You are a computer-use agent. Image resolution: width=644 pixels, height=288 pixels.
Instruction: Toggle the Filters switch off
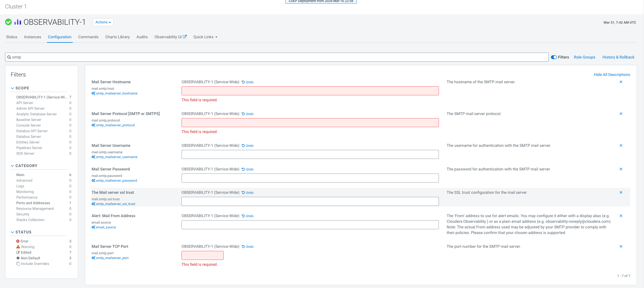[x=554, y=57]
